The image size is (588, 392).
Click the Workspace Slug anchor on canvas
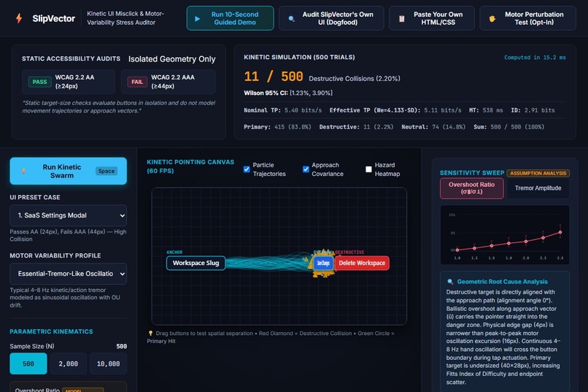click(196, 263)
